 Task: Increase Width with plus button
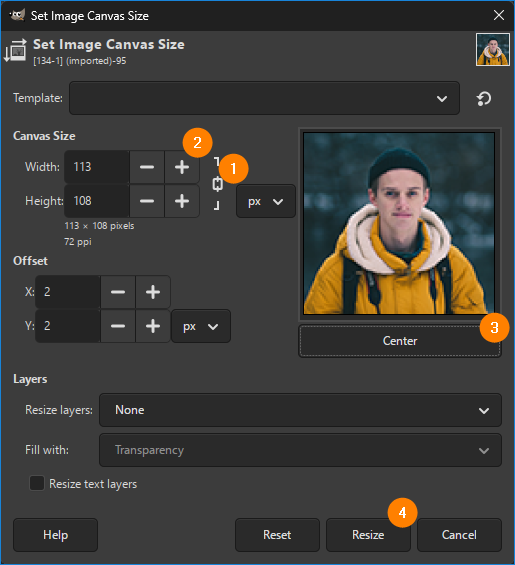[x=182, y=167]
